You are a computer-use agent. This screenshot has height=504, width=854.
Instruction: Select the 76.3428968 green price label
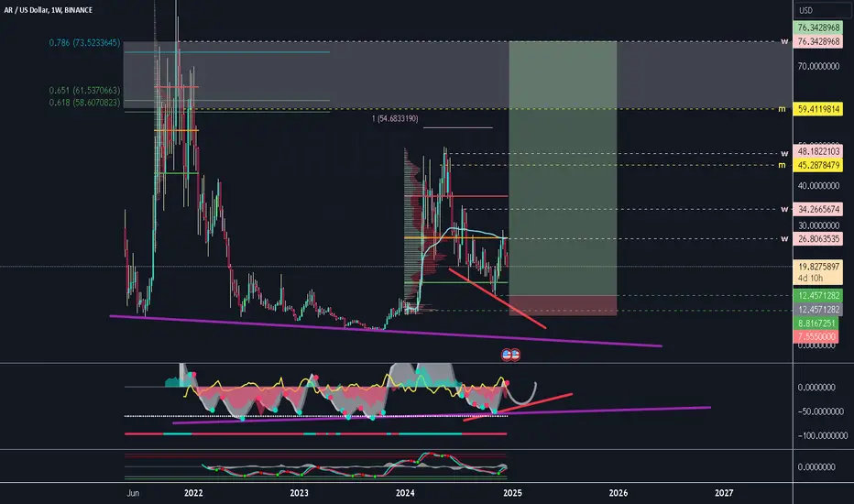818,27
